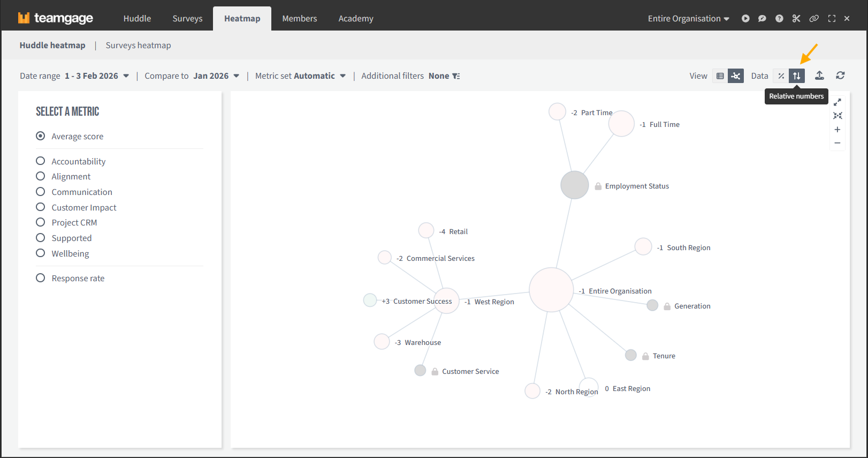The height and width of the screenshot is (458, 868).
Task: Select the network map view icon
Action: click(736, 76)
